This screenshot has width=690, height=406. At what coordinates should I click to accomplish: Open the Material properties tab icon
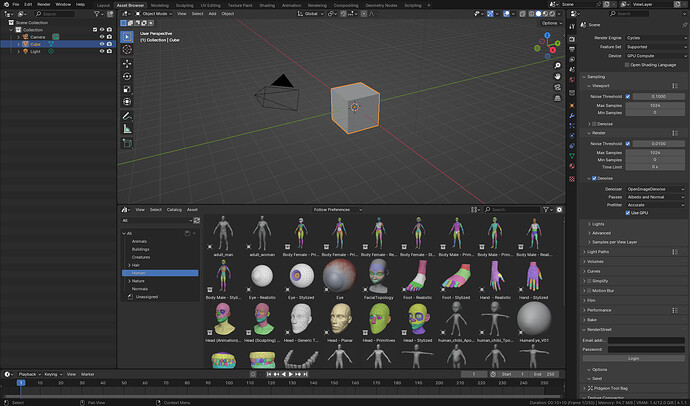(x=572, y=166)
